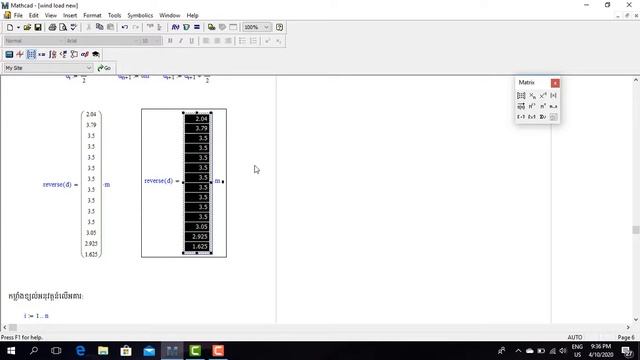Viewport: 640px width, 360px height.
Task: Click the vertical scrollbar thumb
Action: (x=636, y=230)
